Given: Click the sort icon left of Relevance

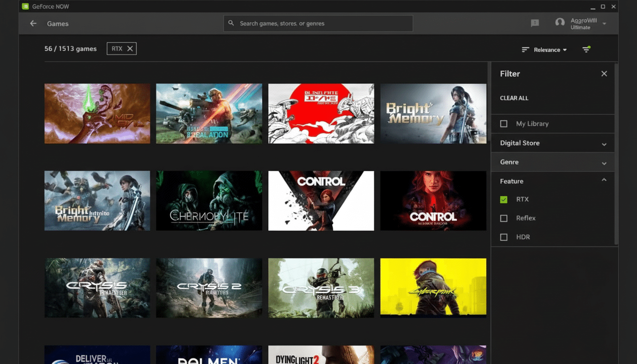Looking at the screenshot, I should (525, 49).
